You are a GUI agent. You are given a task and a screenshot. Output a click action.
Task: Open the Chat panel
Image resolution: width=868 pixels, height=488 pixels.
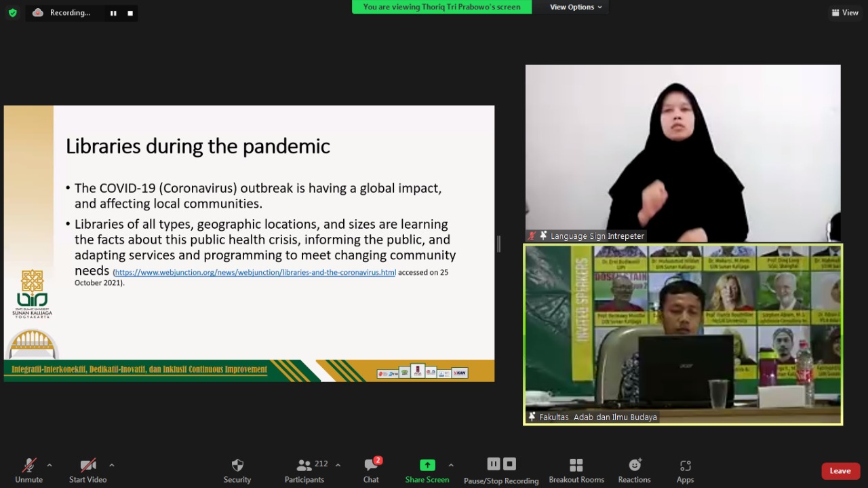click(372, 470)
